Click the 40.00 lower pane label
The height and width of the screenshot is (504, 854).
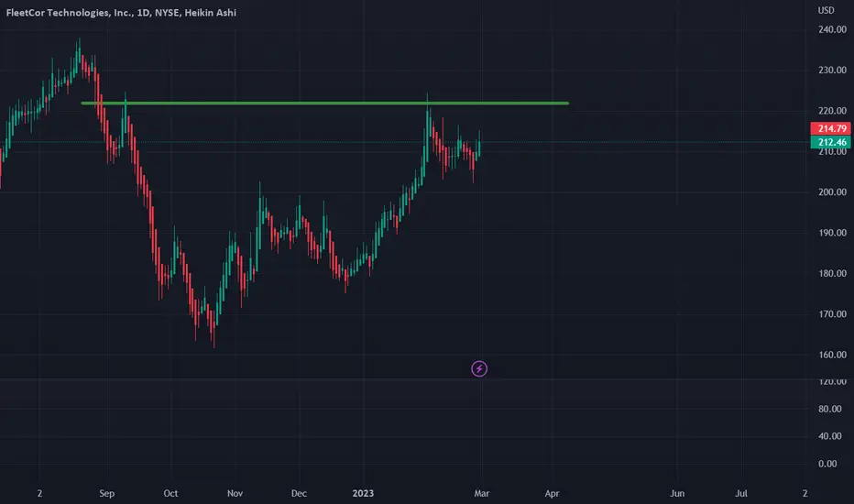pos(829,436)
